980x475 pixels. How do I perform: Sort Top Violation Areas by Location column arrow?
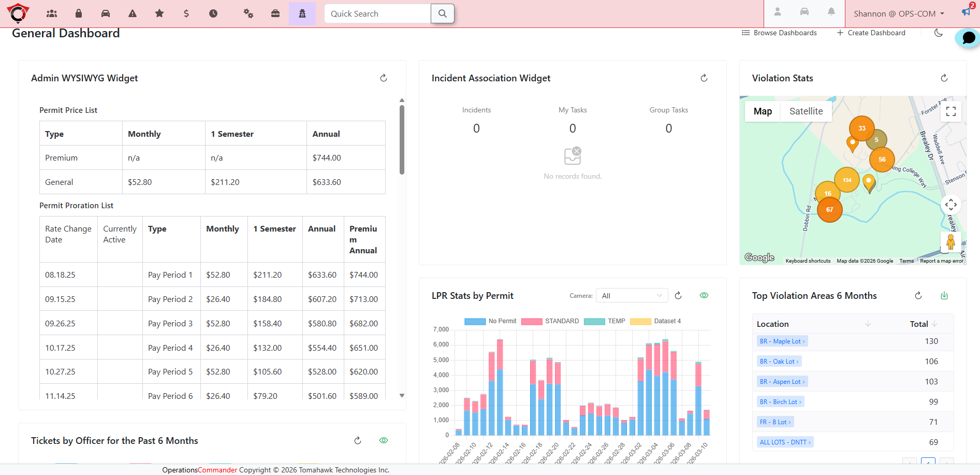[869, 323]
